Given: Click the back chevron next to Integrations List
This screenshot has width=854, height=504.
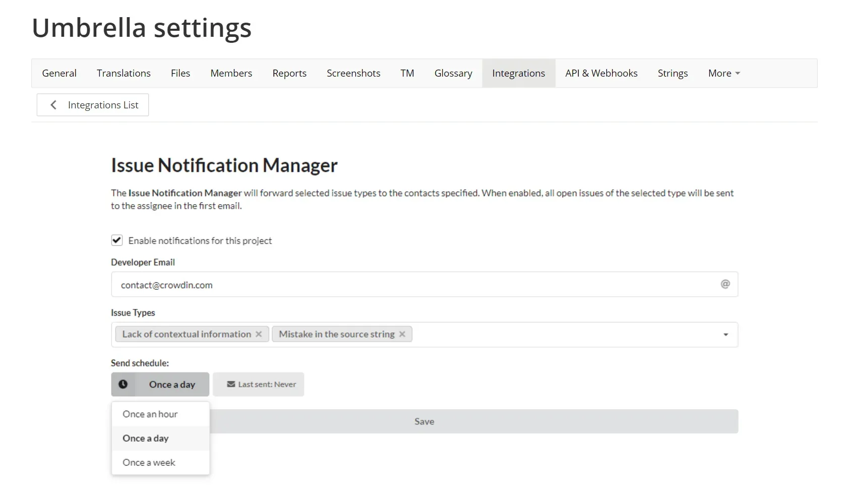Looking at the screenshot, I should point(53,105).
